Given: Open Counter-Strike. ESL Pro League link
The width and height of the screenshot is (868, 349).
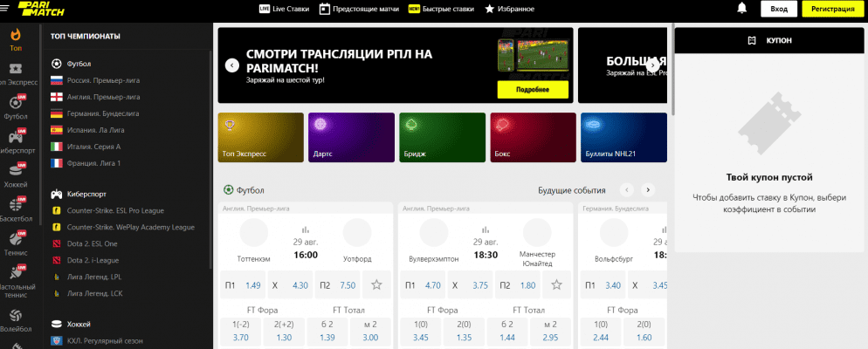Looking at the screenshot, I should (x=115, y=211).
